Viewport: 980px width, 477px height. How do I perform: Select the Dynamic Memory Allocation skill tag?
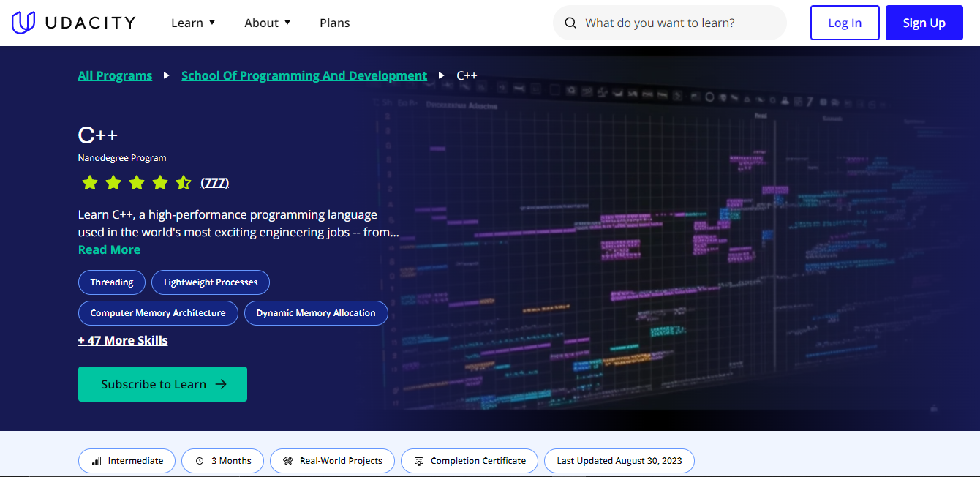pyautogui.click(x=316, y=313)
